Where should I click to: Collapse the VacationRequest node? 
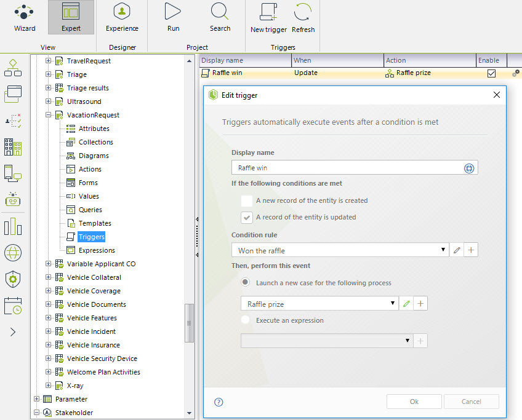tap(48, 115)
